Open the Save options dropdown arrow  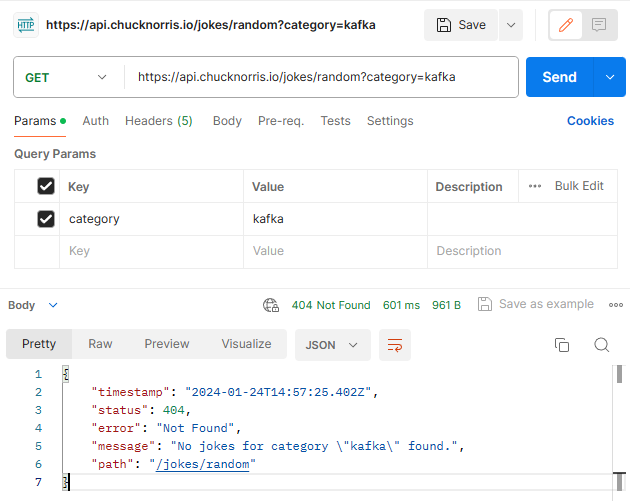pos(511,25)
